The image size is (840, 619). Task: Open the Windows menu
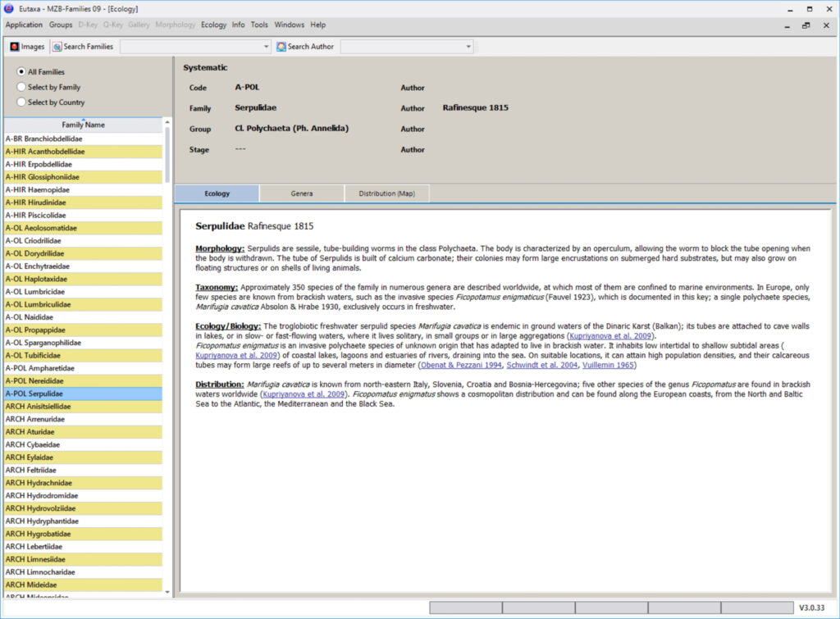click(x=290, y=25)
